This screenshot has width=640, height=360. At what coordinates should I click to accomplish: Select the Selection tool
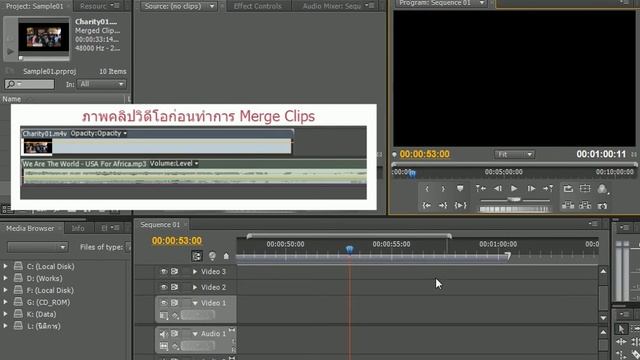click(621, 329)
